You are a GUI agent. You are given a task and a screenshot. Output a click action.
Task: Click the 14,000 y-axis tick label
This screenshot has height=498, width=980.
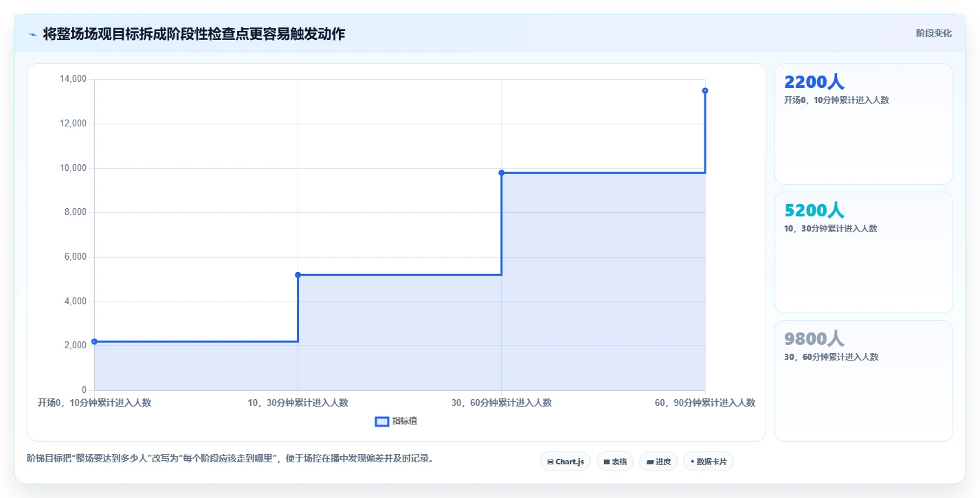tap(74, 79)
